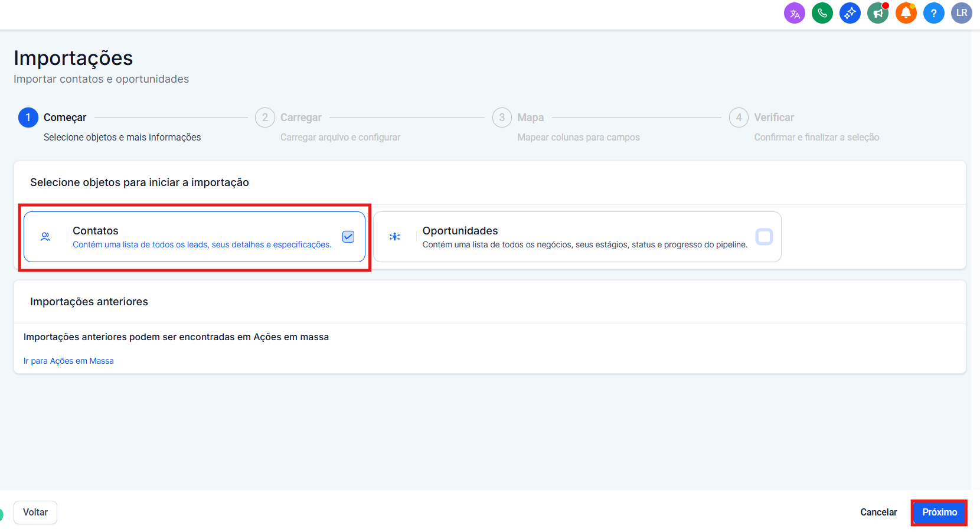Select the Oportunidades card title
The image size is (980, 532).
tap(460, 231)
